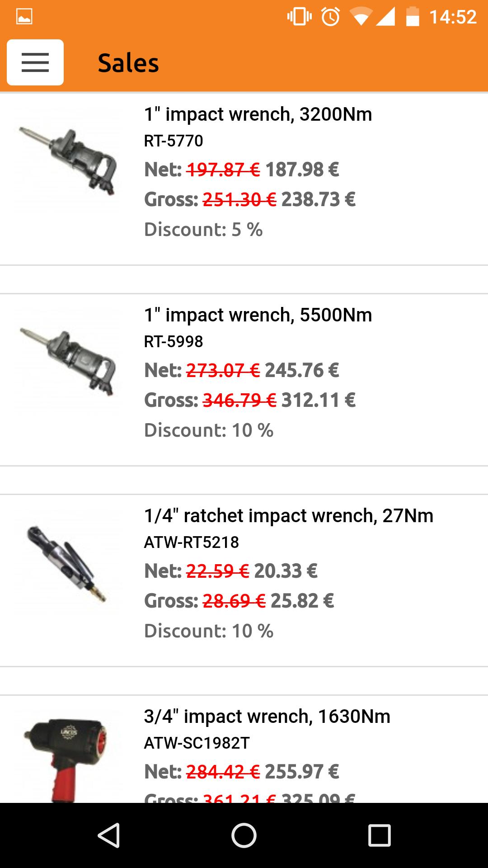
Task: Tap the Android back button
Action: pos(109,835)
